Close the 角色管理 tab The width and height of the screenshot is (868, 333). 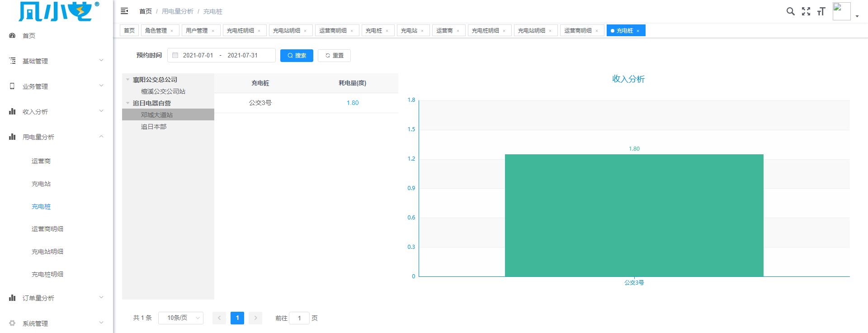[x=172, y=31]
